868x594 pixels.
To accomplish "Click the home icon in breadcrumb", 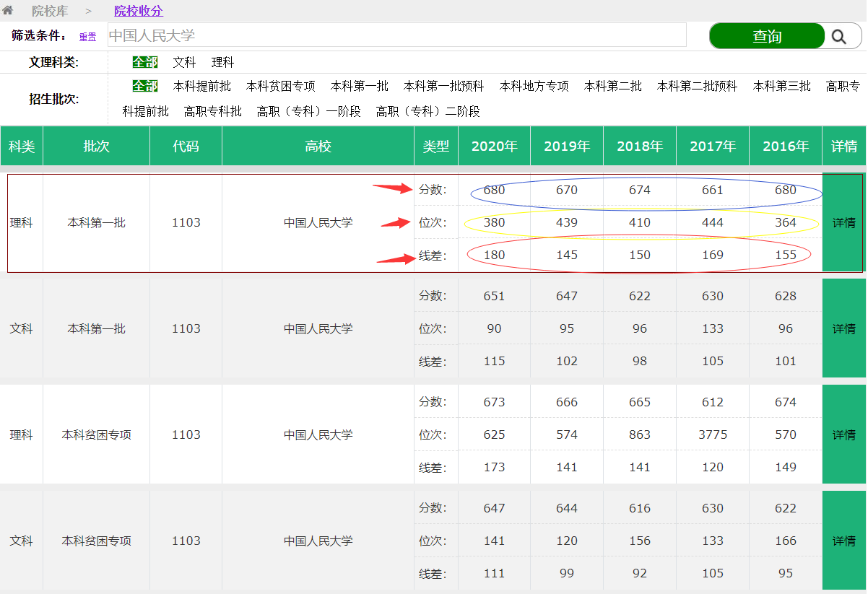I will click(x=8, y=11).
